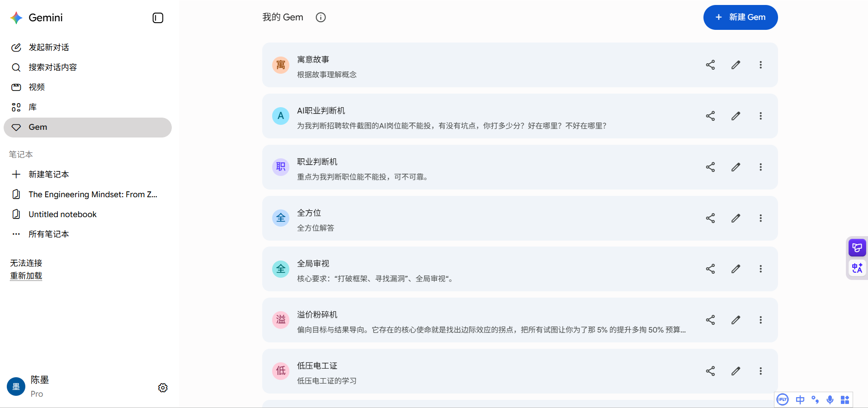The height and width of the screenshot is (408, 868).
Task: Open the 溢价粉碎机 Gem title
Action: (x=317, y=315)
